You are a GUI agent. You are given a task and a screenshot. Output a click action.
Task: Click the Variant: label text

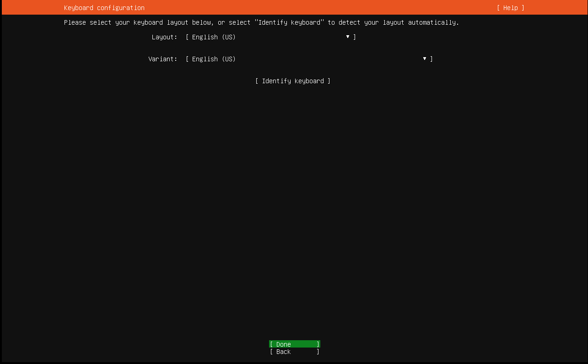coord(162,59)
